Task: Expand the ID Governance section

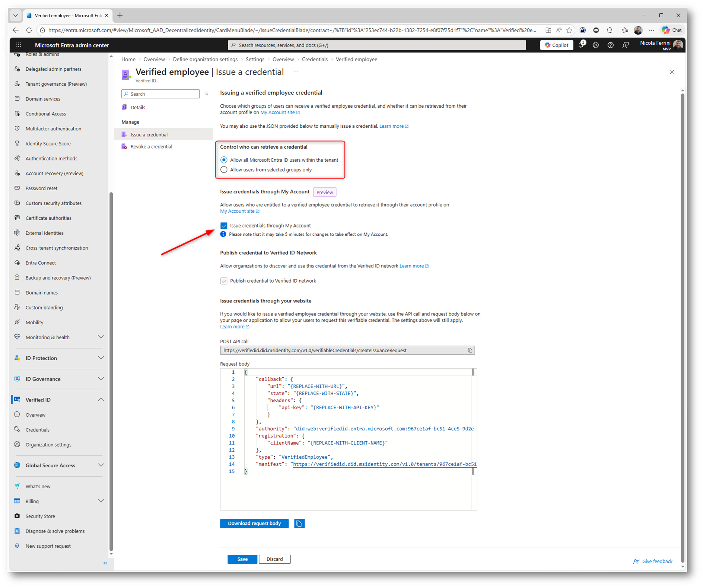Action: pyautogui.click(x=101, y=379)
